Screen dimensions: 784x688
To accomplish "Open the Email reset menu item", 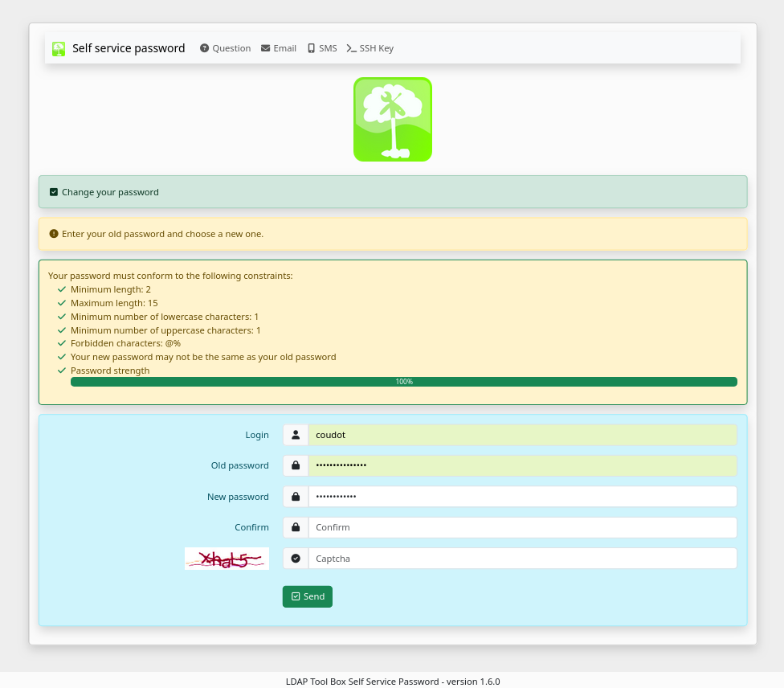I will click(x=279, y=48).
